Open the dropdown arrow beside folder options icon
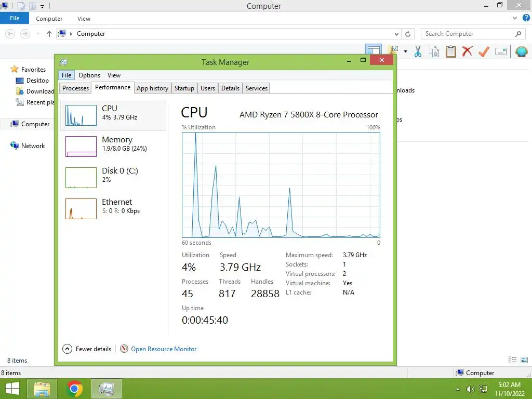 [x=405, y=51]
